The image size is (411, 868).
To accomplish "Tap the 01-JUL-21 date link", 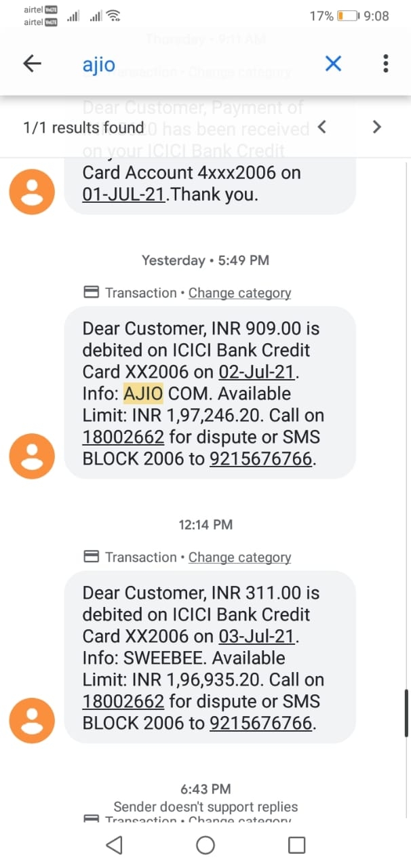I will tap(123, 195).
